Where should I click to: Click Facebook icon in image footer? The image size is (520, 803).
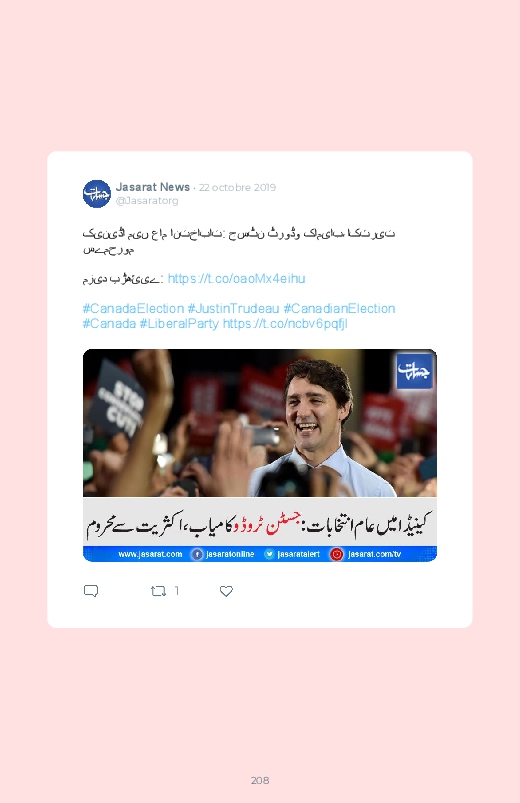coord(197,554)
